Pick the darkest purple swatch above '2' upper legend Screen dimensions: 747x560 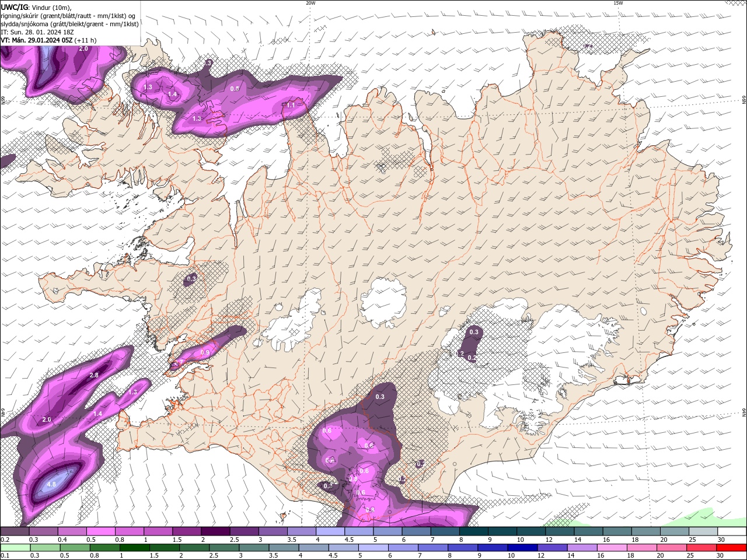(x=215, y=531)
